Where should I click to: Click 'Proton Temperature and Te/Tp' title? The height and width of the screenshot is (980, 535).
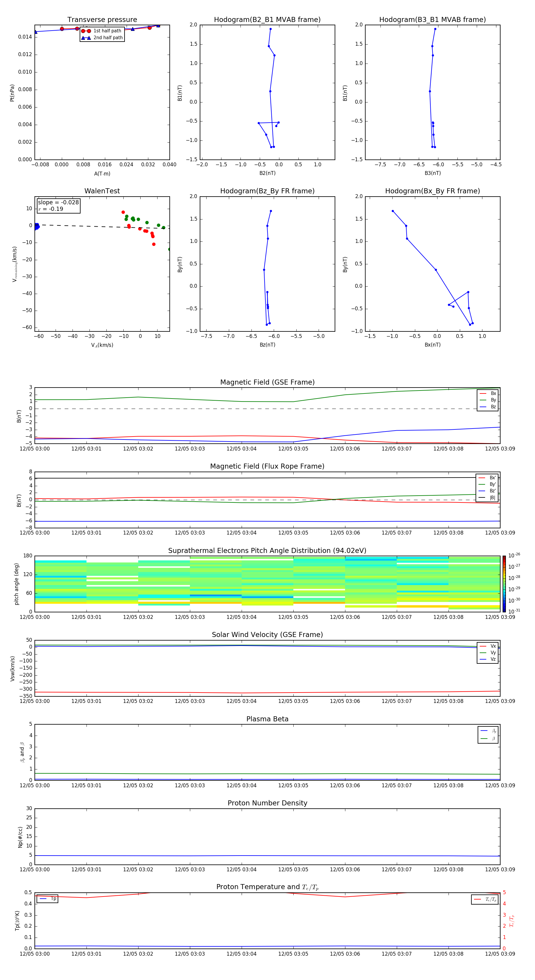click(x=267, y=887)
